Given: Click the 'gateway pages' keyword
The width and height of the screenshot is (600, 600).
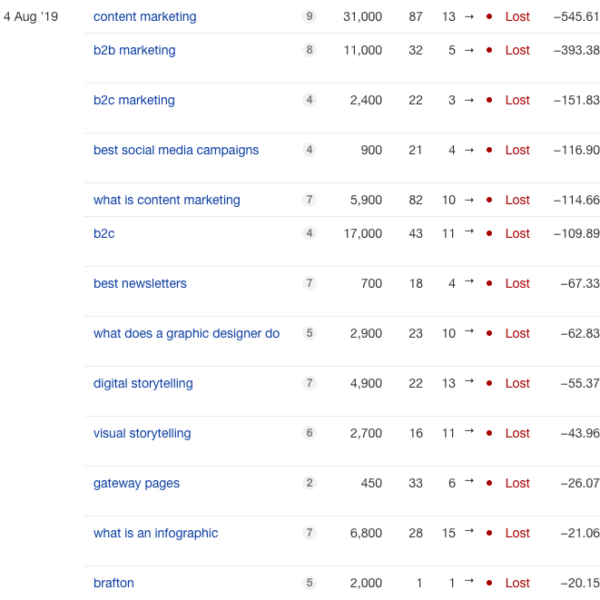Looking at the screenshot, I should pyautogui.click(x=136, y=483).
